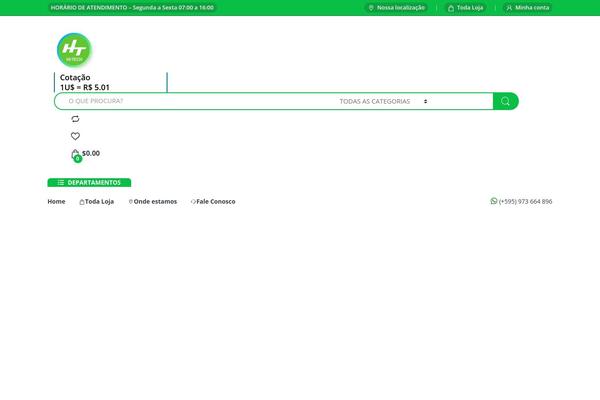
Task: Click the bag icon beside Toda Loja menu
Action: pyautogui.click(x=82, y=202)
